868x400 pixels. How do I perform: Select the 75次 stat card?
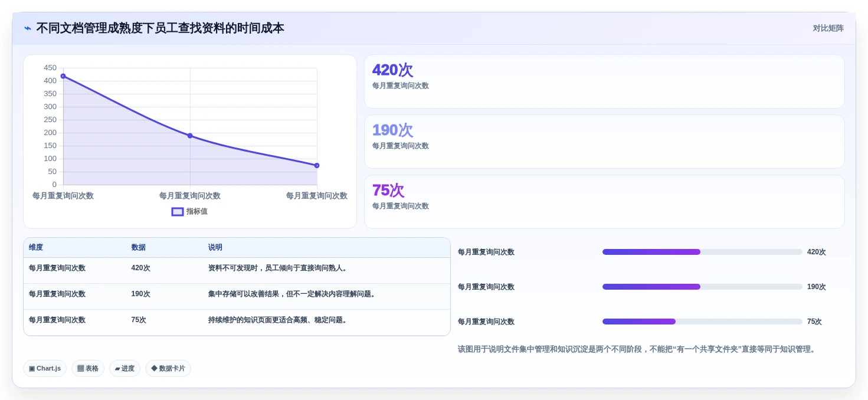click(x=604, y=202)
